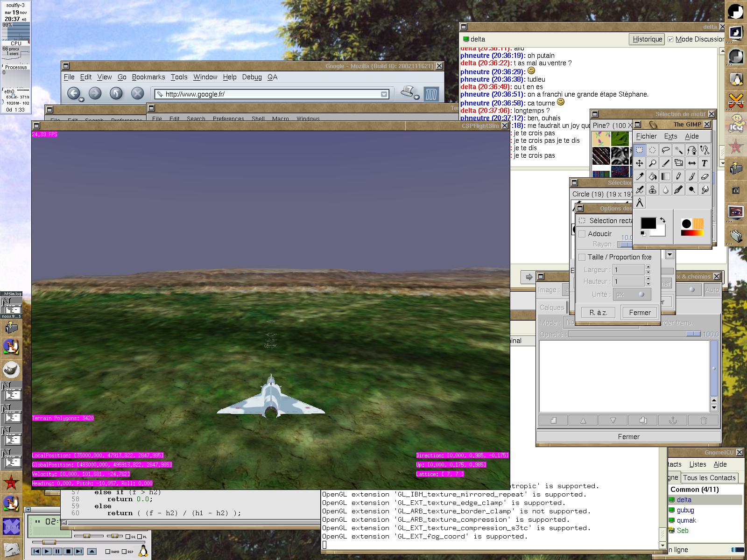Open the Tools menu in Mozilla

tap(179, 77)
